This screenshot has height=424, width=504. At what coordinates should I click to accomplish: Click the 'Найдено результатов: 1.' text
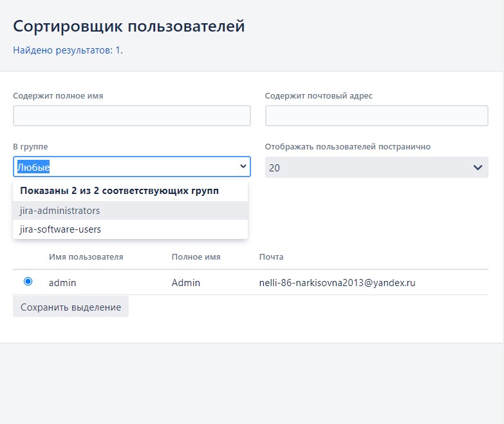pos(68,50)
